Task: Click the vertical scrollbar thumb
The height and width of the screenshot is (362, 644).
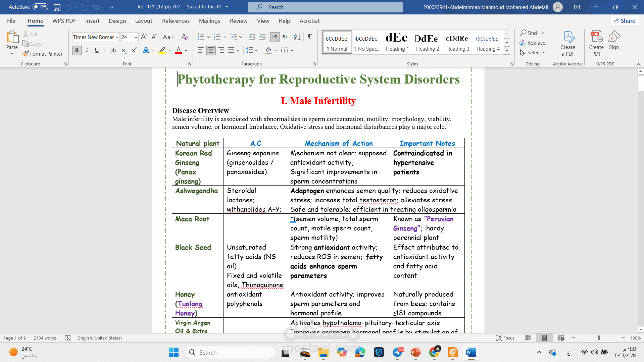Action: pyautogui.click(x=641, y=83)
